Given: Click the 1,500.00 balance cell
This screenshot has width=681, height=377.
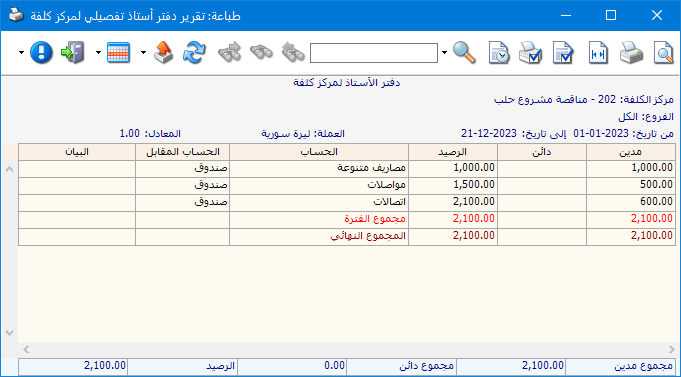Looking at the screenshot, I should 453,186.
